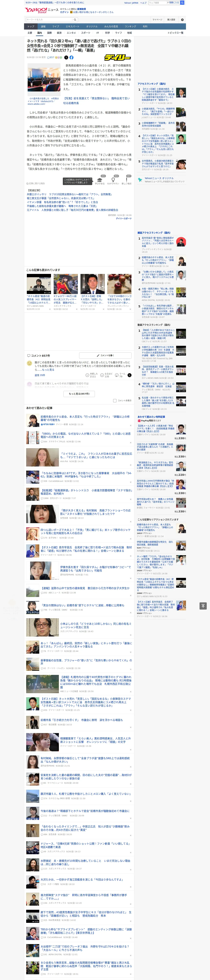This screenshot has width=210, height=980.
Task: Select the スポーツ category
Action: coord(86,33)
